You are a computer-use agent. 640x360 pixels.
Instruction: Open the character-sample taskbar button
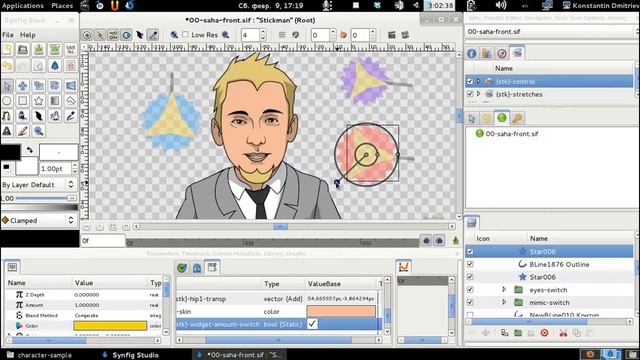coord(39,355)
